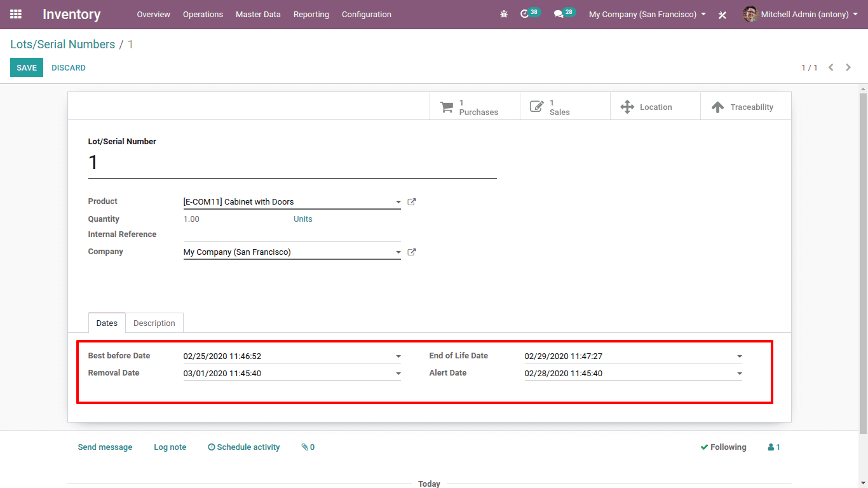Click Mitchell Admin avatar picture
Image resolution: width=868 pixels, height=488 pixels.
click(750, 14)
